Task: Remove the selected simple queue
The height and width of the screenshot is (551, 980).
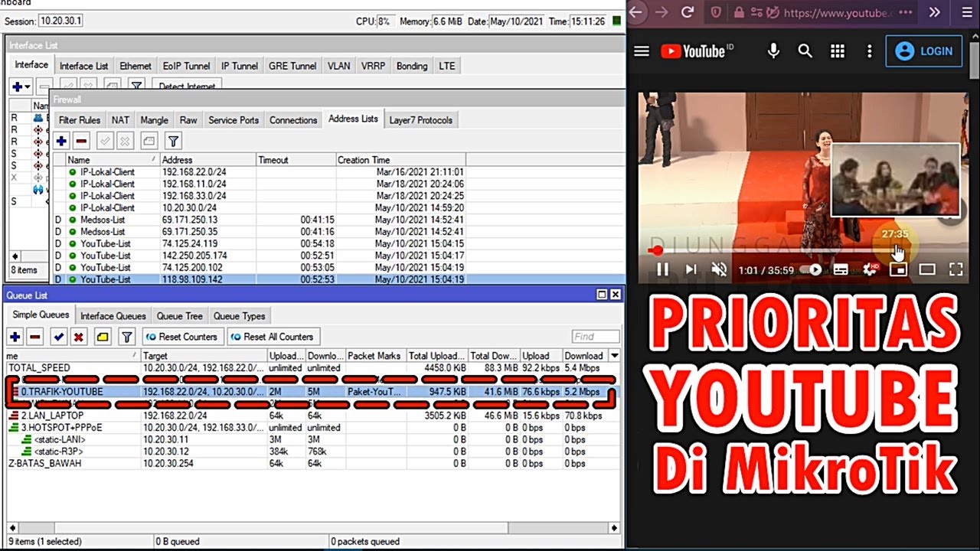Action: pyautogui.click(x=35, y=337)
